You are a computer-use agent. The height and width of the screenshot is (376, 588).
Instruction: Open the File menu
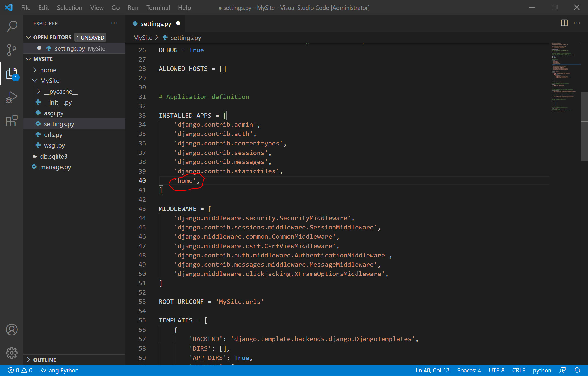coord(26,8)
